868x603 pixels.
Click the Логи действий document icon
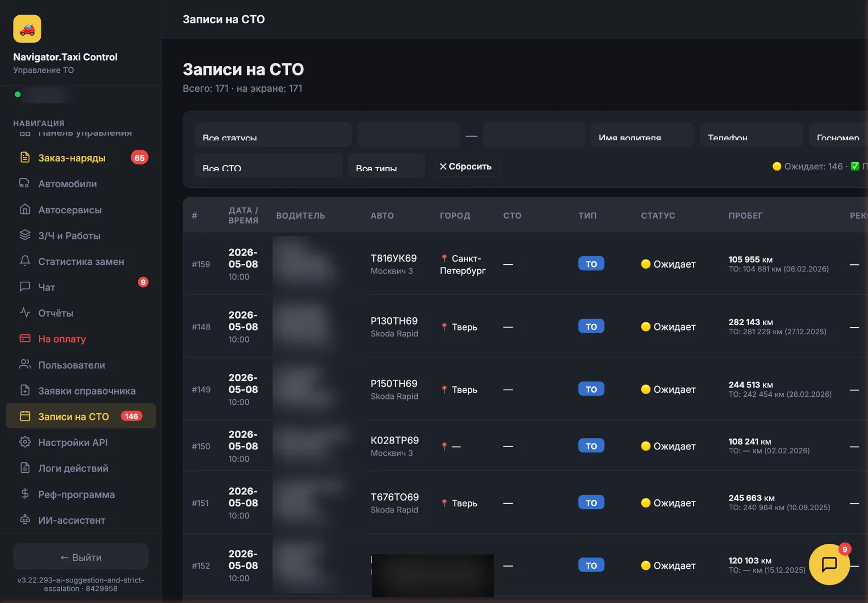[x=25, y=468]
